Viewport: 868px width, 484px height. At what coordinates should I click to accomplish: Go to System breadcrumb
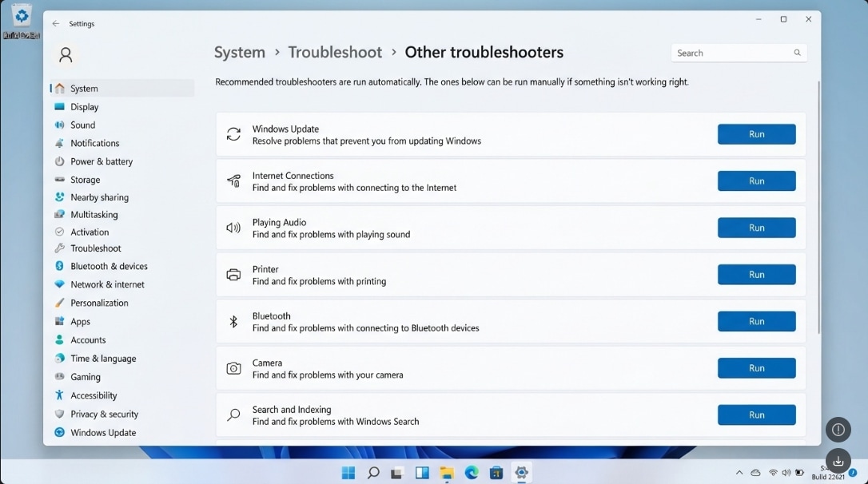[x=240, y=52]
